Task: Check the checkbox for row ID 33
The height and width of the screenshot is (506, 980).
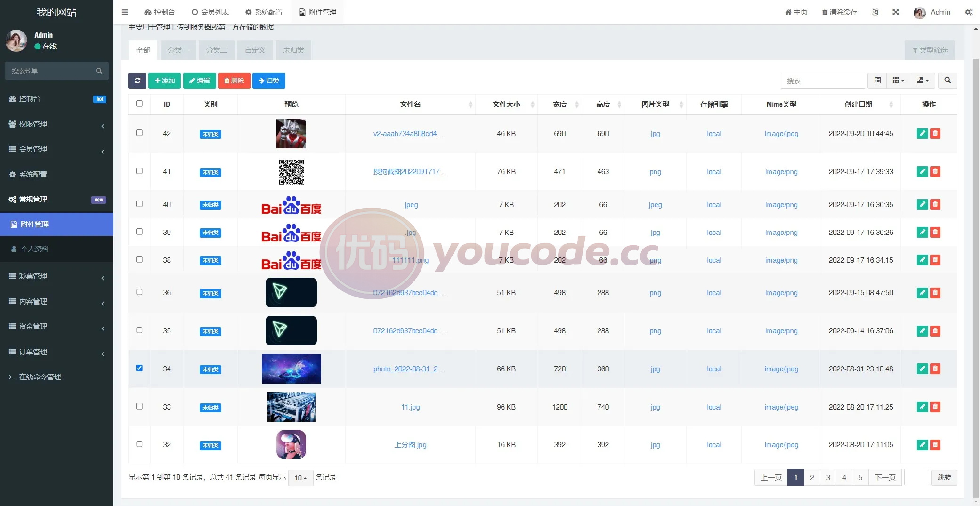Action: coord(139,406)
